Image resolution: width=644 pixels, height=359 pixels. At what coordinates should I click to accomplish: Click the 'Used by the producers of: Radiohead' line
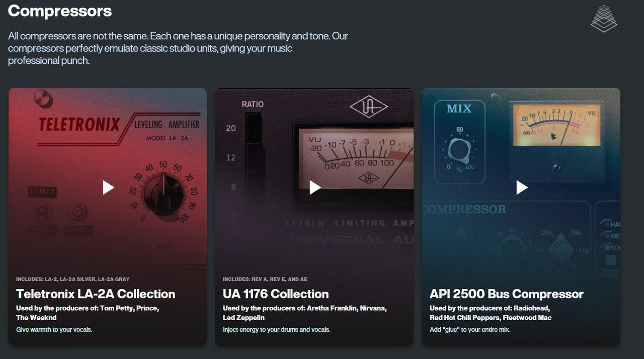(491, 313)
